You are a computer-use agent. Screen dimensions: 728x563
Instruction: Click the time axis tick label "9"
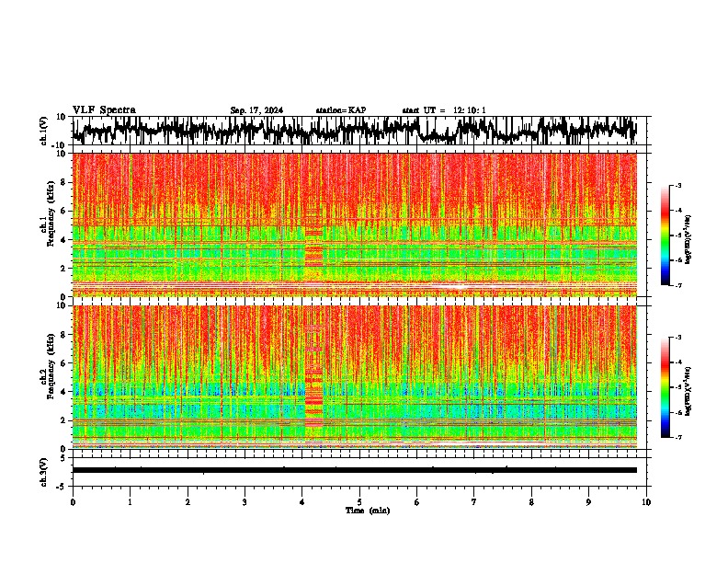588,502
